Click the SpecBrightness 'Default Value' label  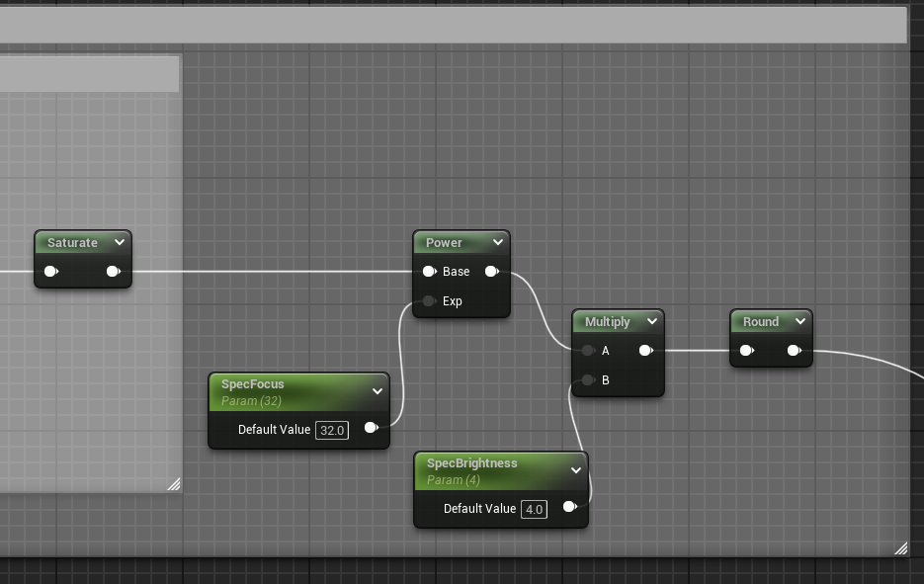(x=479, y=509)
